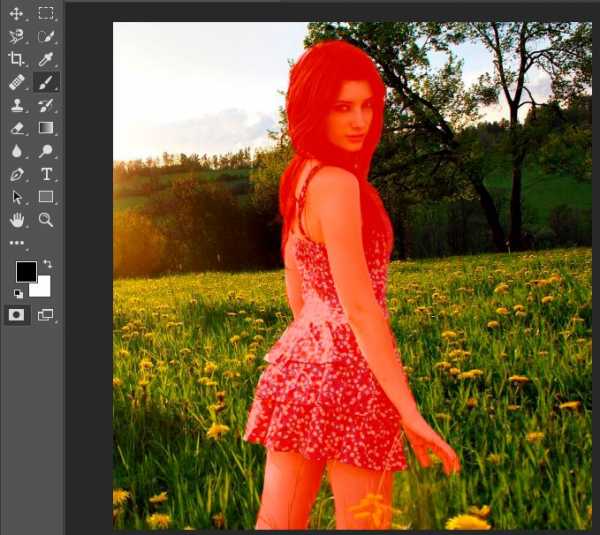Select the Hand tool

[x=17, y=220]
